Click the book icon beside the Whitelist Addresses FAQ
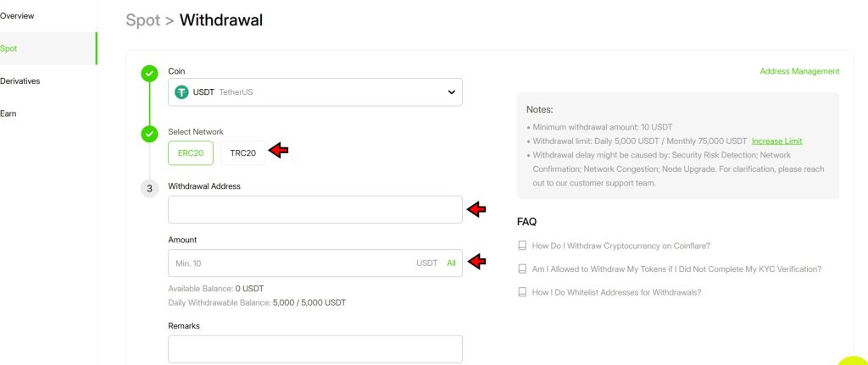The width and height of the screenshot is (868, 365). (522, 292)
